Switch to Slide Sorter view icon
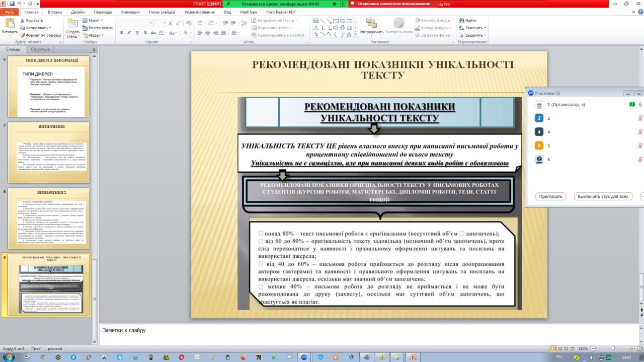This screenshot has width=644, height=362. click(x=560, y=348)
